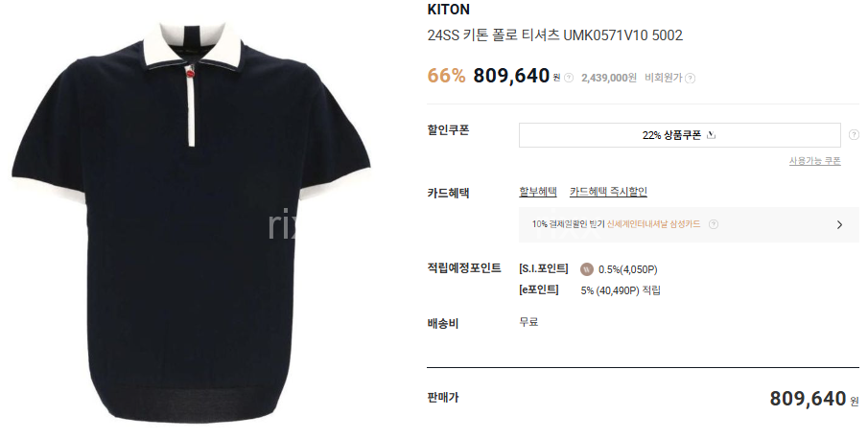This screenshot has width=868, height=439.
Task: Click the navy polo shirt product image
Action: point(192,221)
